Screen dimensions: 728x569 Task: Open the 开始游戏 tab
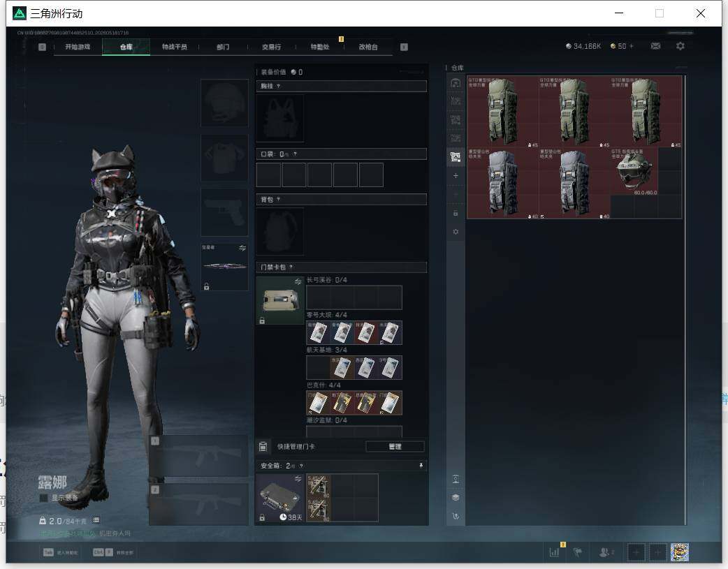(78, 47)
